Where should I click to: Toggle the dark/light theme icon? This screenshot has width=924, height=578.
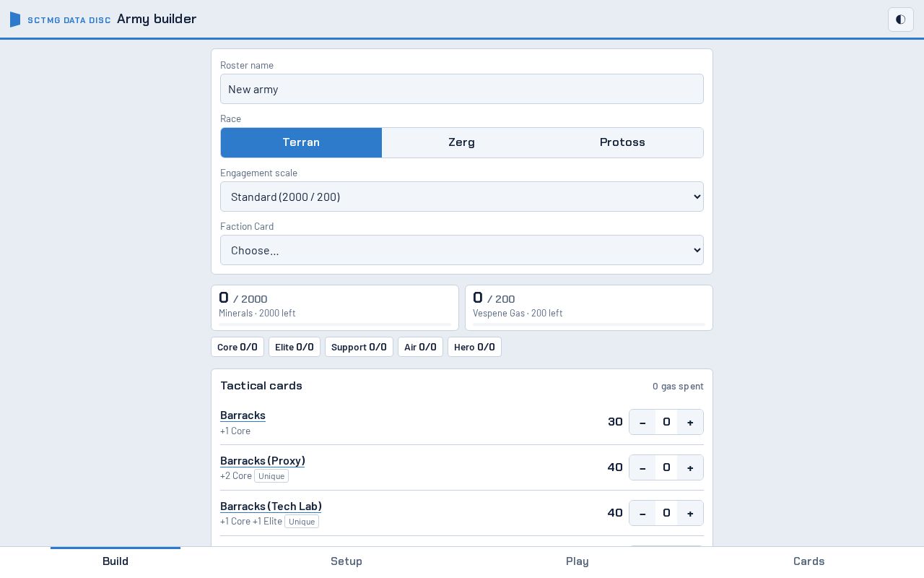pos(901,20)
